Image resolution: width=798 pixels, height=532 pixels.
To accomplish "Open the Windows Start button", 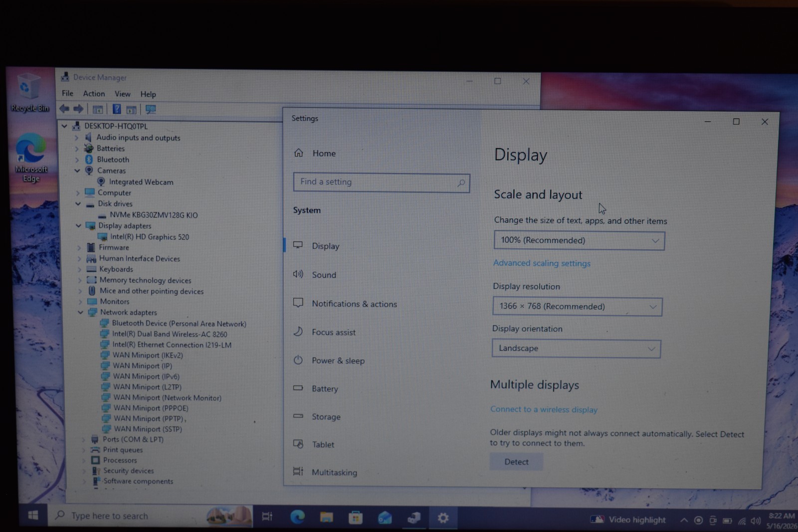I will point(33,515).
